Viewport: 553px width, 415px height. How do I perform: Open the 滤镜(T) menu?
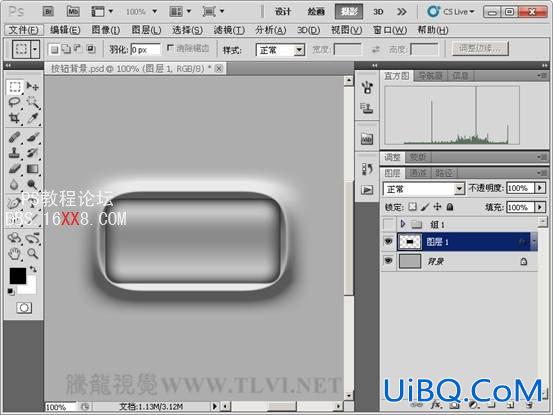229,30
